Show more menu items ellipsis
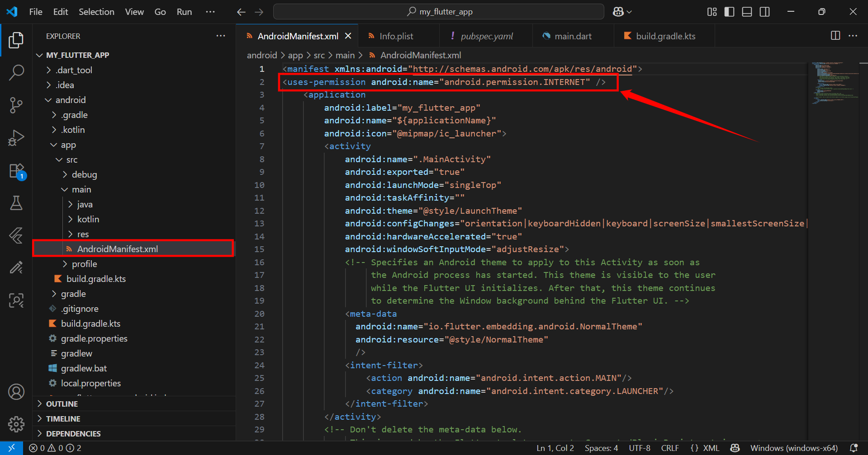The width and height of the screenshot is (868, 455). point(210,12)
